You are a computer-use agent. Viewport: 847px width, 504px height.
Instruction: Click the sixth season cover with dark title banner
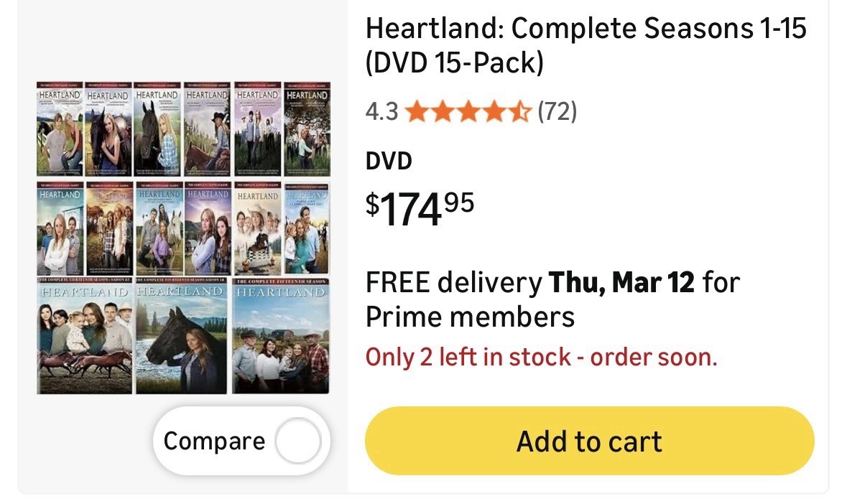coord(307,131)
